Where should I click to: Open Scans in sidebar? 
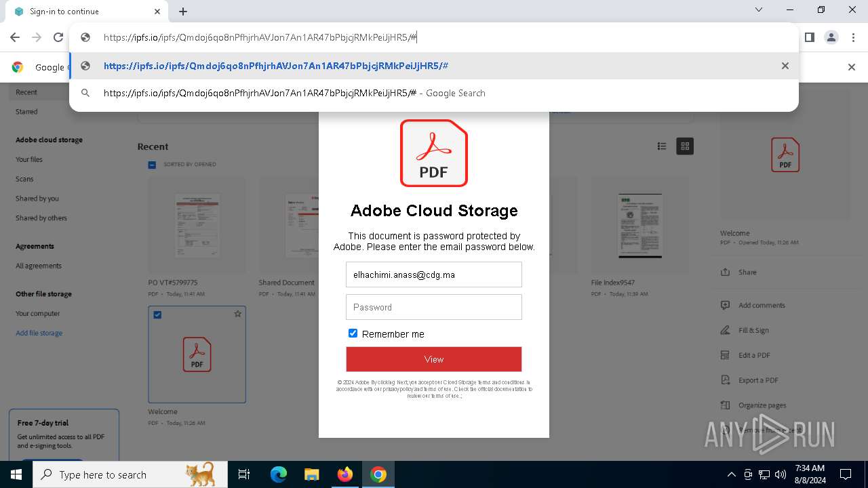24,179
